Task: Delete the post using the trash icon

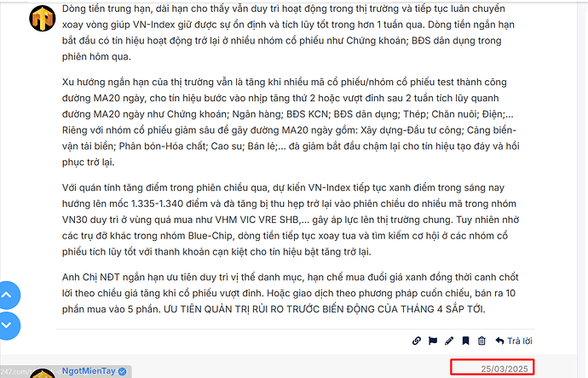Action: pyautogui.click(x=481, y=341)
